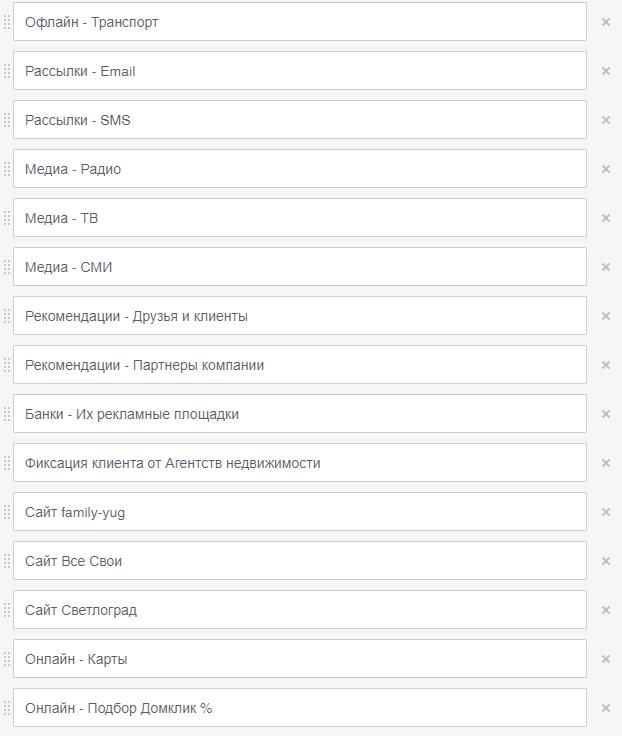Delete the "Сайт family-yug" entry
Screen dimensions: 622x736
pyautogui.click(x=605, y=512)
